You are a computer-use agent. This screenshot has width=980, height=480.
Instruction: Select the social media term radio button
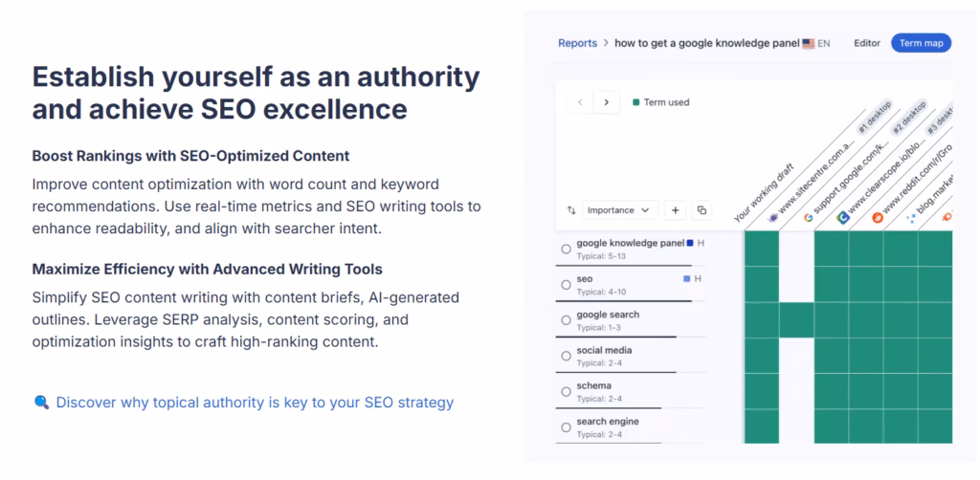pyautogui.click(x=567, y=356)
